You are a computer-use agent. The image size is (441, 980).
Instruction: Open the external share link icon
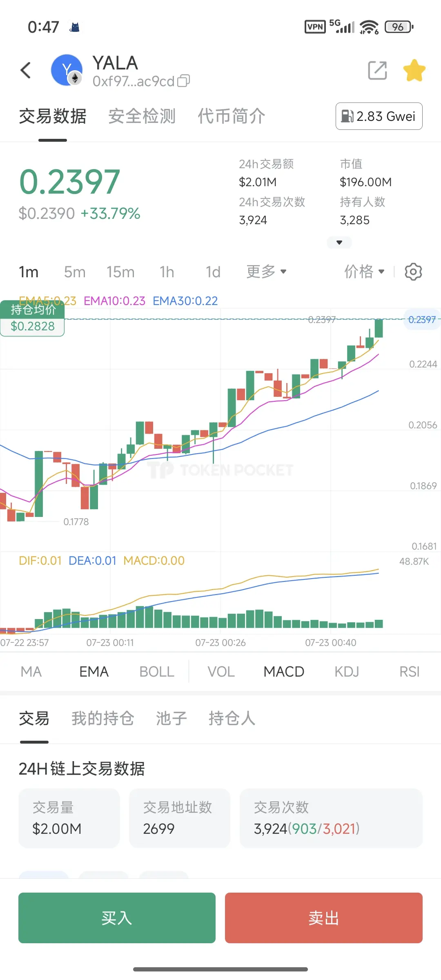[377, 70]
